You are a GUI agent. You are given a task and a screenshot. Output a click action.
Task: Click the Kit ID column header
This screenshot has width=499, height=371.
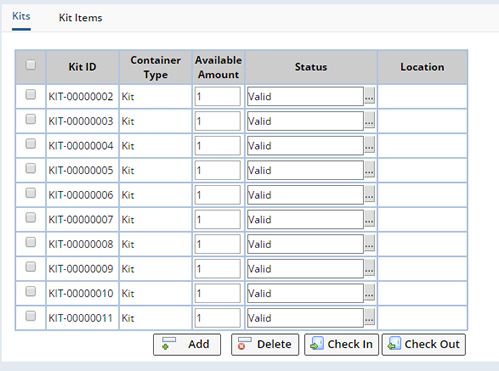(82, 67)
